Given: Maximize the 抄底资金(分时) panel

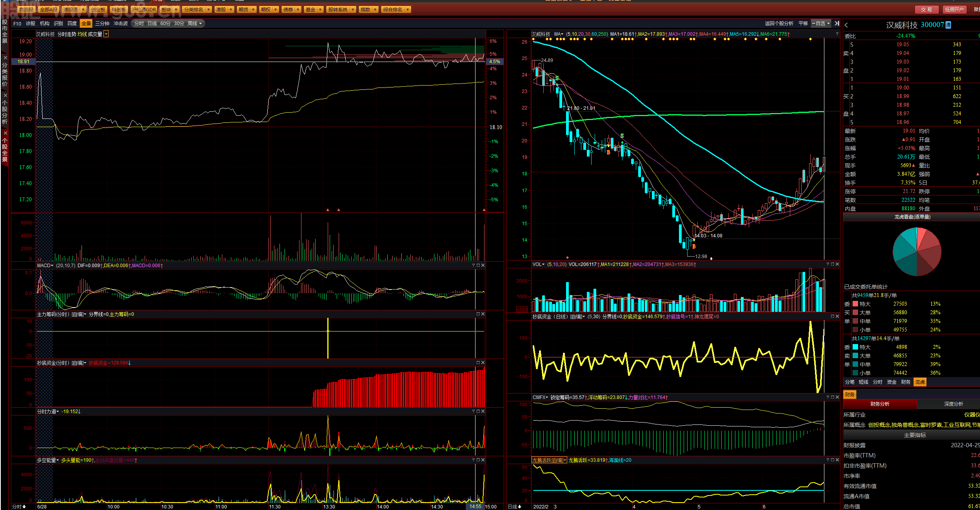Looking at the screenshot, I should point(478,363).
